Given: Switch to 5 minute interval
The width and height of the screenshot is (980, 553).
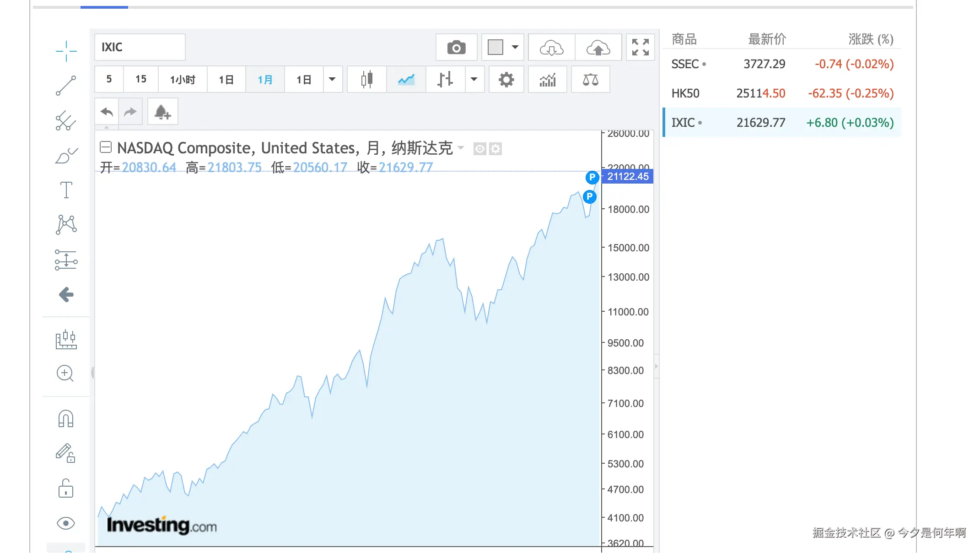Looking at the screenshot, I should point(109,79).
